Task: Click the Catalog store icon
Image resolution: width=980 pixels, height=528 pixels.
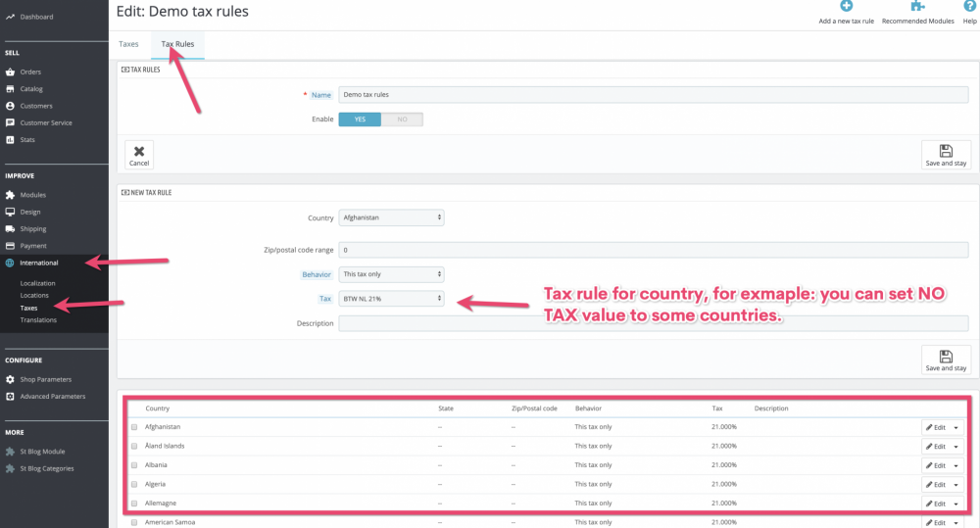Action: [10, 89]
